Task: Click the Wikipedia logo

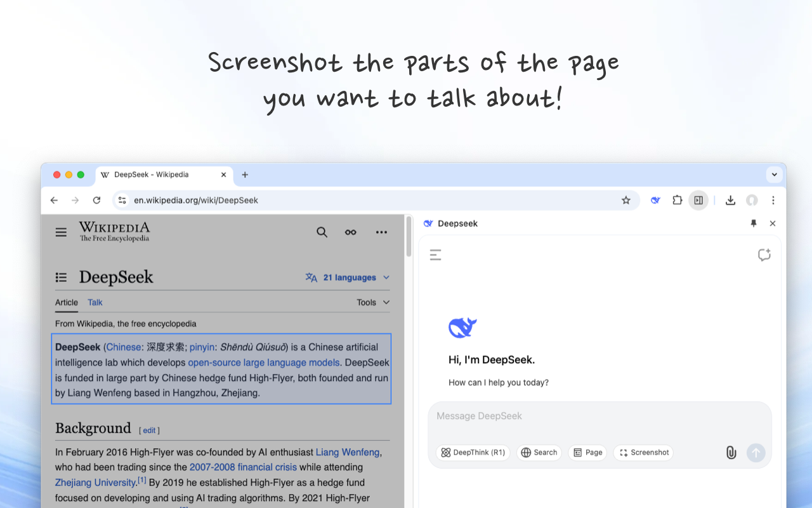Action: 115,232
